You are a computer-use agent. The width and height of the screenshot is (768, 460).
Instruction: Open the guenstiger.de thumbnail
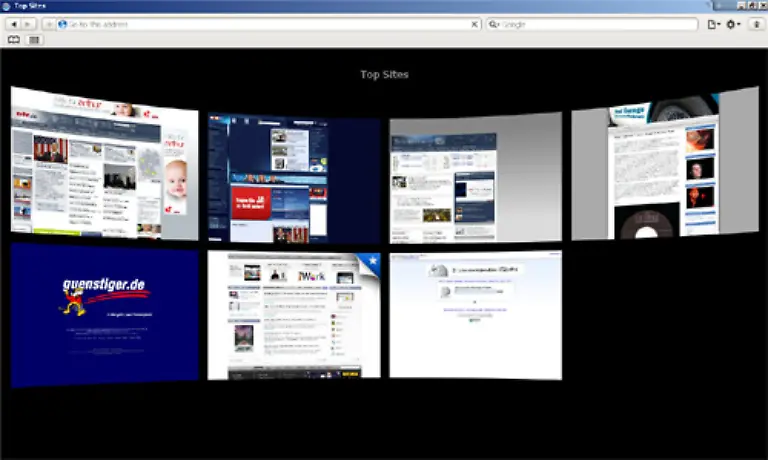104,315
